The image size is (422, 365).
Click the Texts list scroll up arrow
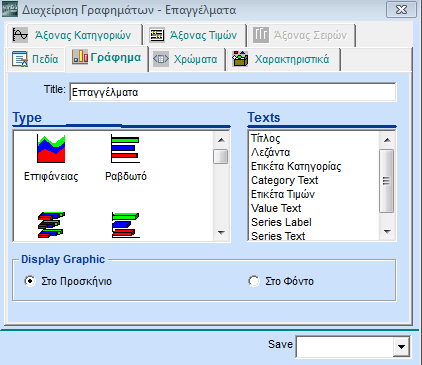(387, 140)
